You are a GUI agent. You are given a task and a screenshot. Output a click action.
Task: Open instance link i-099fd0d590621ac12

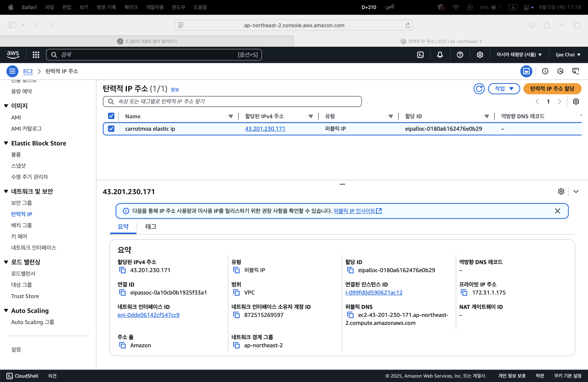(x=374, y=292)
